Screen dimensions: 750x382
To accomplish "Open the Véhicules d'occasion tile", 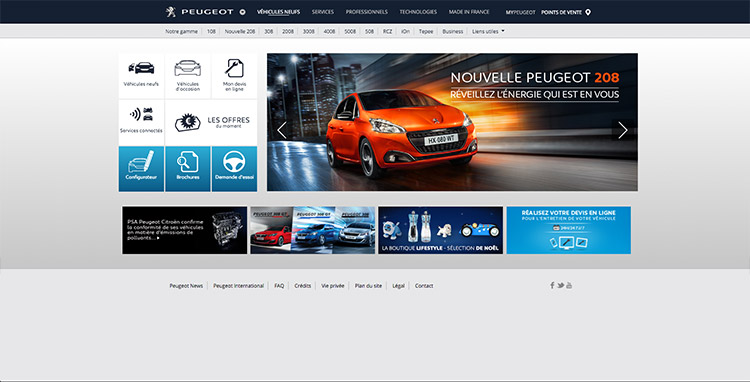I will tap(188, 76).
